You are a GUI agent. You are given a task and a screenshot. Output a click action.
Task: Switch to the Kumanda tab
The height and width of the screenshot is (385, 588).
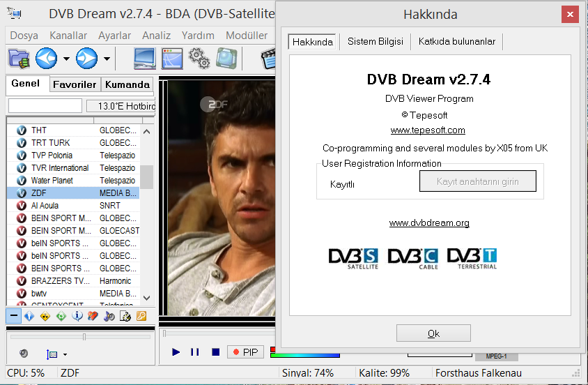click(x=127, y=84)
